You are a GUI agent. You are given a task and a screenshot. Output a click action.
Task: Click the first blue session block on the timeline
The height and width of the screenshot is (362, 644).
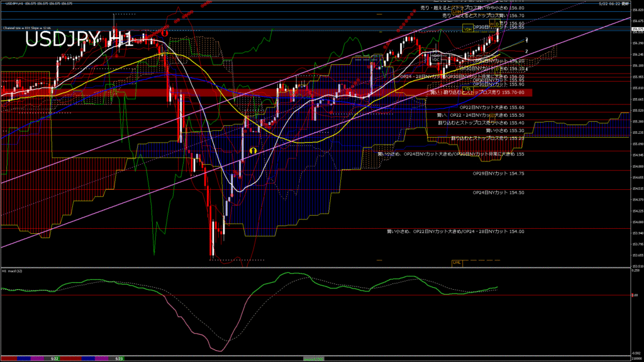pyautogui.click(x=24, y=359)
